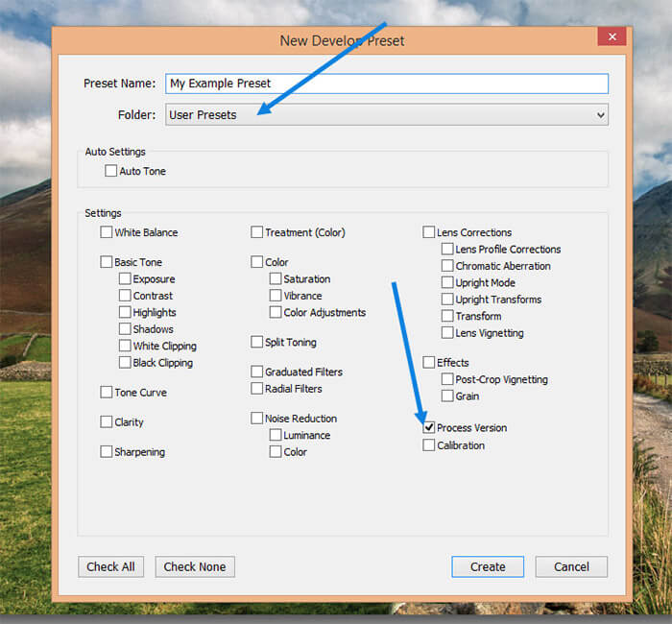Click the Check All button

[x=110, y=566]
